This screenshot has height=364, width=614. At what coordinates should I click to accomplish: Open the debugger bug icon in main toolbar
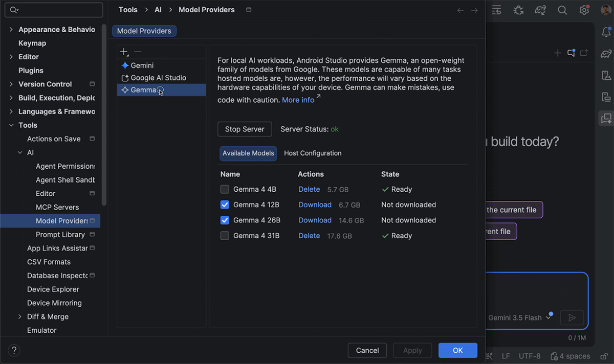[518, 10]
